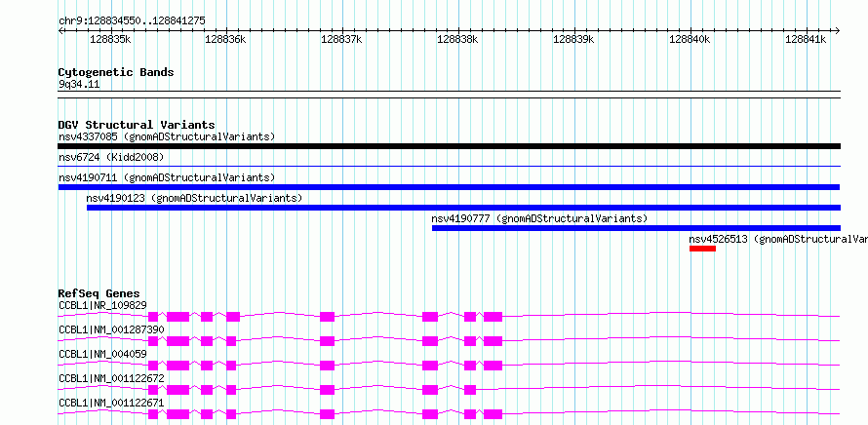The image size is (868, 425).
Task: Click the black nsv4337085 variant bar
Action: [449, 146]
